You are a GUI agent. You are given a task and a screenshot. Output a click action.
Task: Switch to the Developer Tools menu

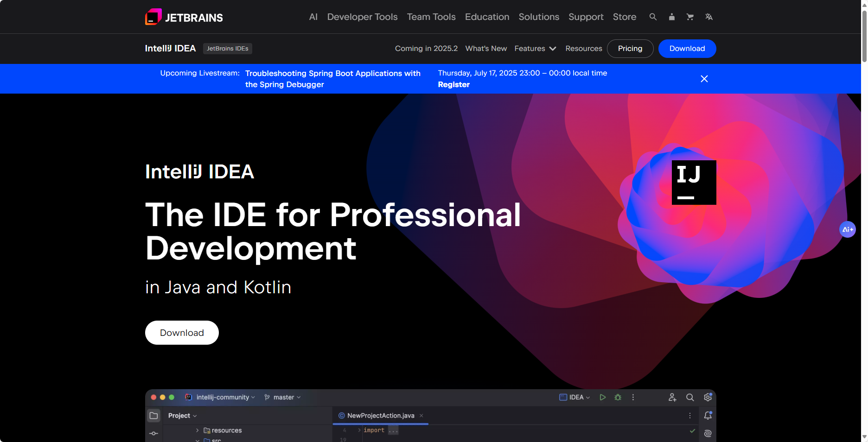pyautogui.click(x=362, y=17)
